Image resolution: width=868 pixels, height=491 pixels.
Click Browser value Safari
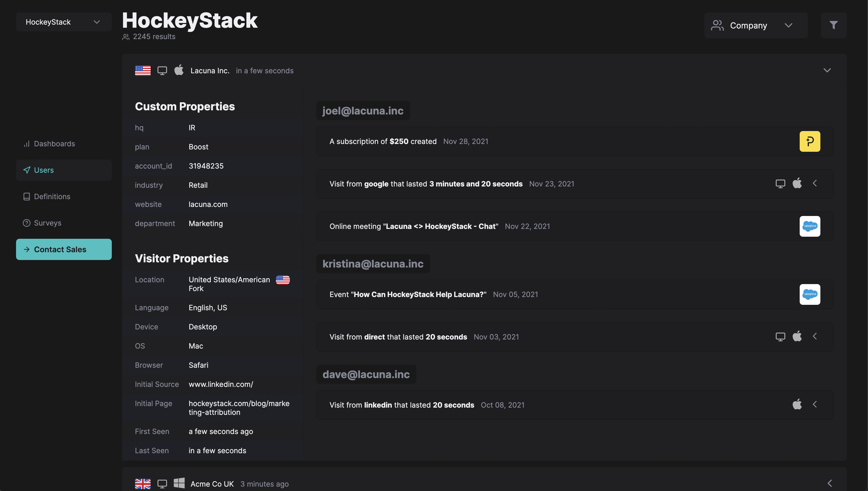click(198, 365)
